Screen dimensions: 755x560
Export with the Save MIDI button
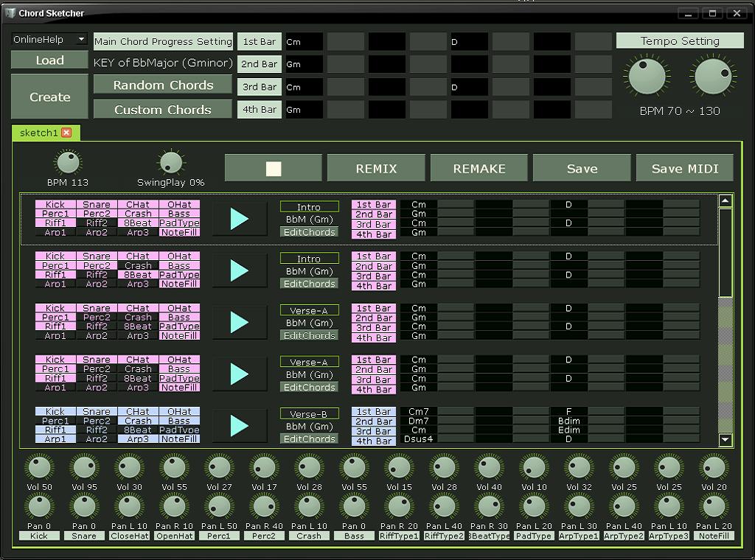point(685,168)
